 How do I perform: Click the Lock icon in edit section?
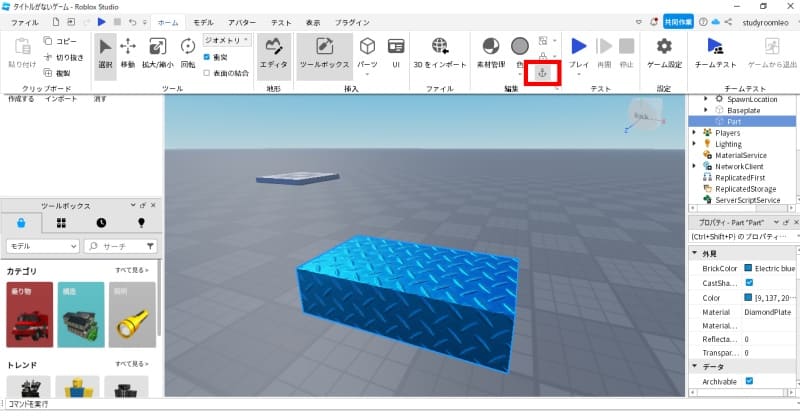point(543,56)
